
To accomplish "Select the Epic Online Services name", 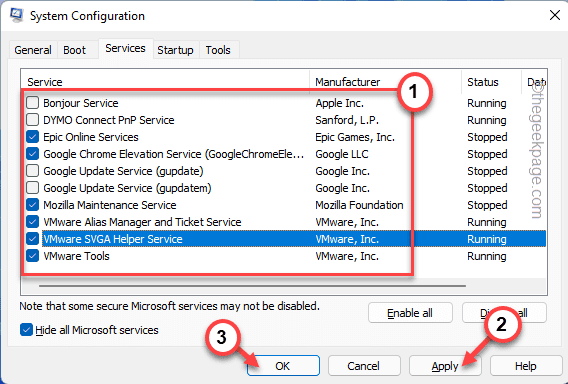I will coord(91,137).
